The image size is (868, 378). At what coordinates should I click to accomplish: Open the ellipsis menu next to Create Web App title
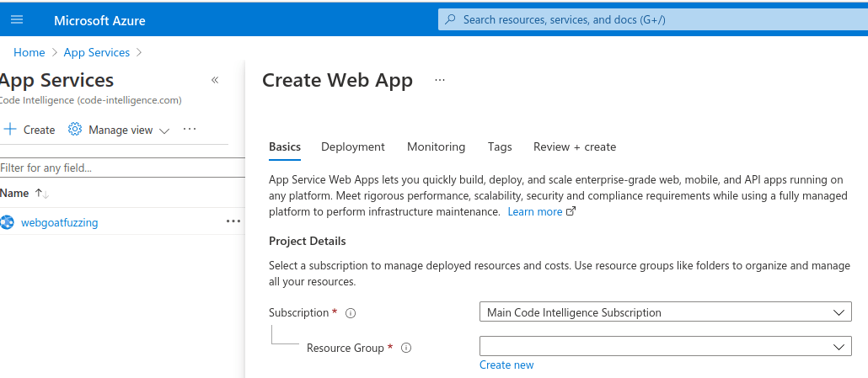(440, 80)
